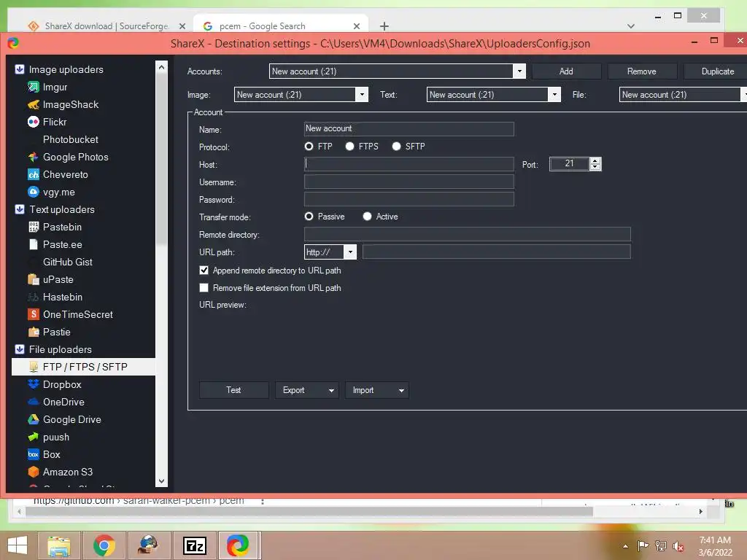Click the Test button
Viewport: 747px width, 560px height.
(233, 390)
